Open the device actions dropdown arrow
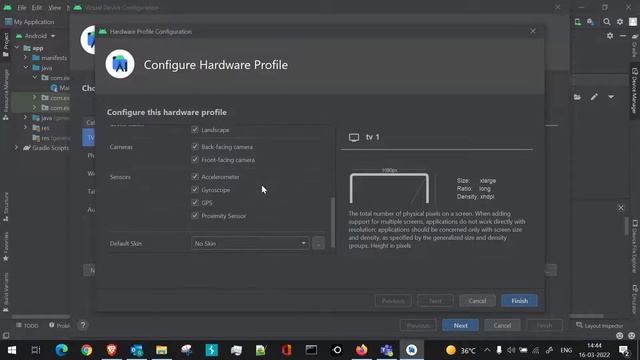Viewport: 640px width, 360px height. coord(611,97)
